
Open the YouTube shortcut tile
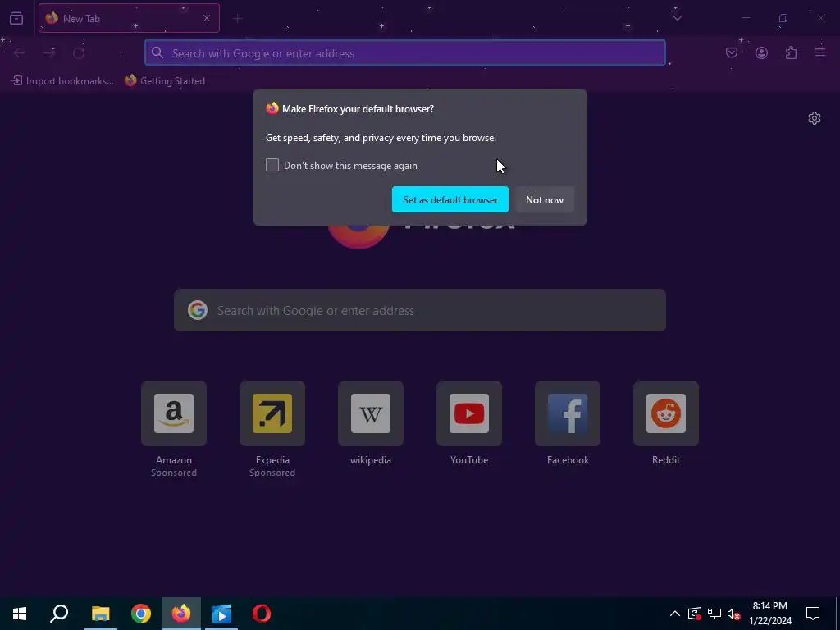(x=469, y=413)
